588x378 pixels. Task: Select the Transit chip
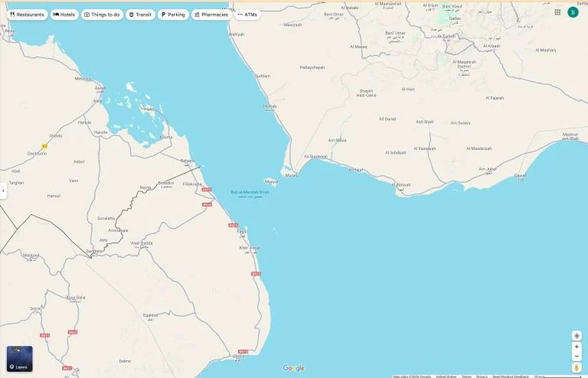pyautogui.click(x=140, y=15)
